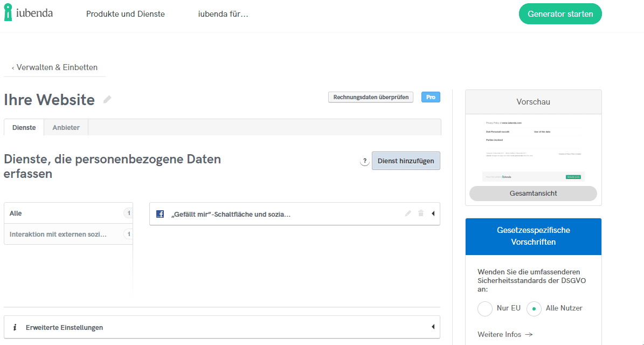
Task: Go back via "Verwalten & Einbetten" link
Action: (x=54, y=67)
